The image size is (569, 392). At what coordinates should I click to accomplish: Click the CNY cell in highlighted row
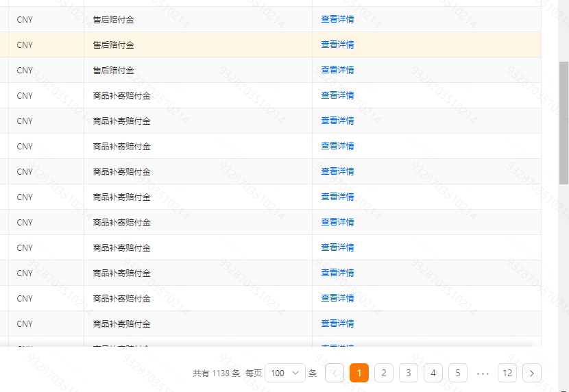[x=25, y=45]
